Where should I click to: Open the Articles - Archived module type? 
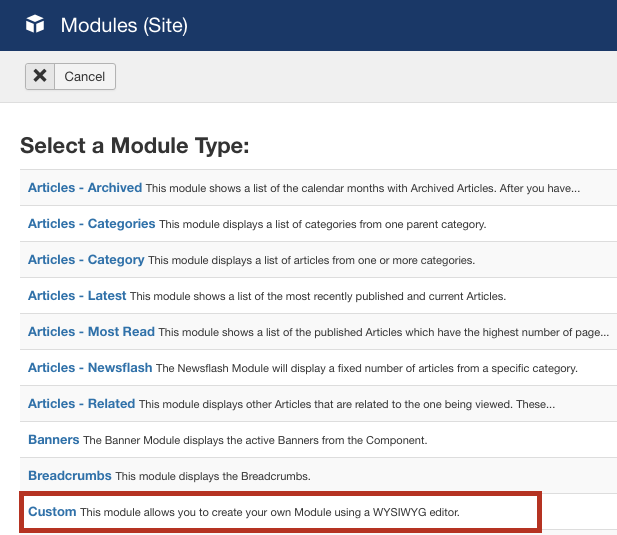[x=85, y=188]
